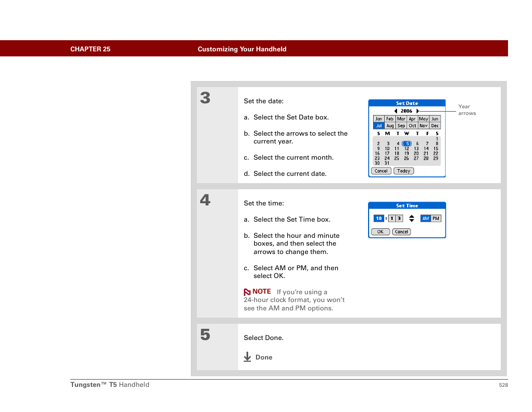
Task: Click 'Tungsten T5 Handheld' footer text
Action: pyautogui.click(x=110, y=385)
